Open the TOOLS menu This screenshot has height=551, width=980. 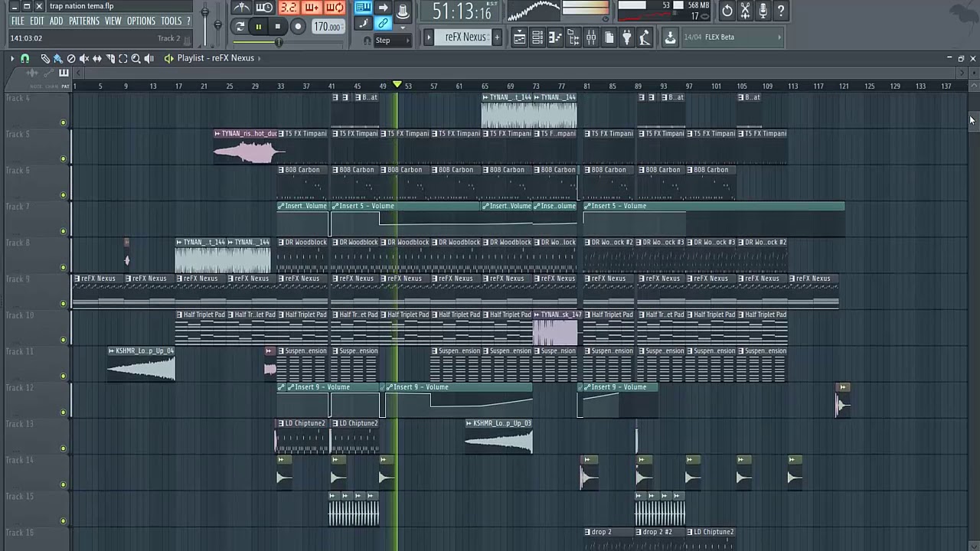click(x=171, y=21)
